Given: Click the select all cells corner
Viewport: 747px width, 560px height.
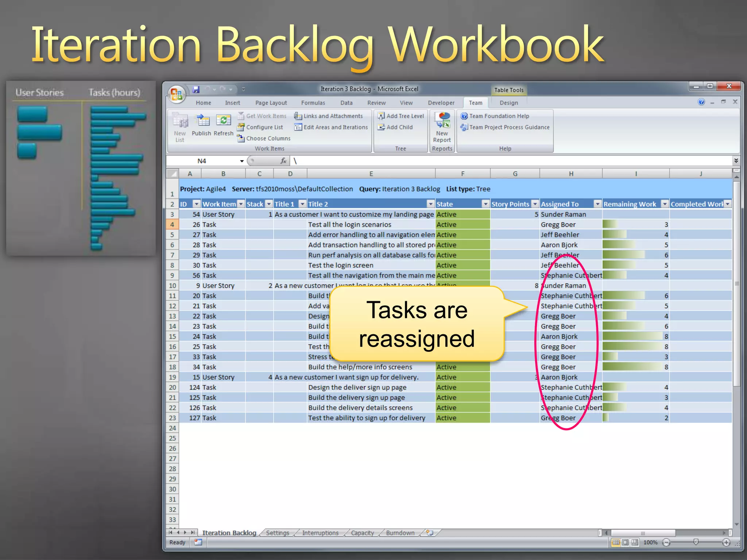Looking at the screenshot, I should (173, 174).
